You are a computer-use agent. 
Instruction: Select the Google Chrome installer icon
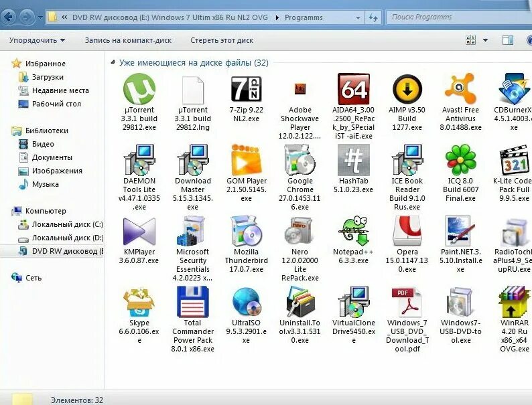300,160
